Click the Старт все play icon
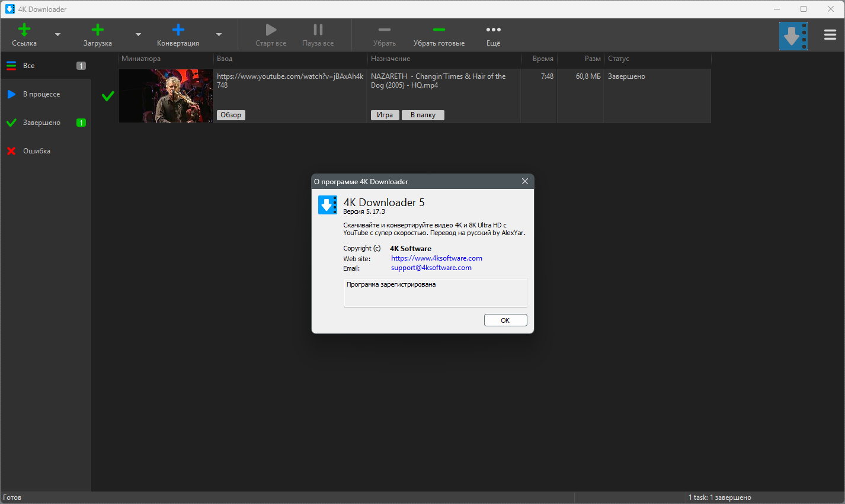The image size is (845, 504). (x=271, y=30)
